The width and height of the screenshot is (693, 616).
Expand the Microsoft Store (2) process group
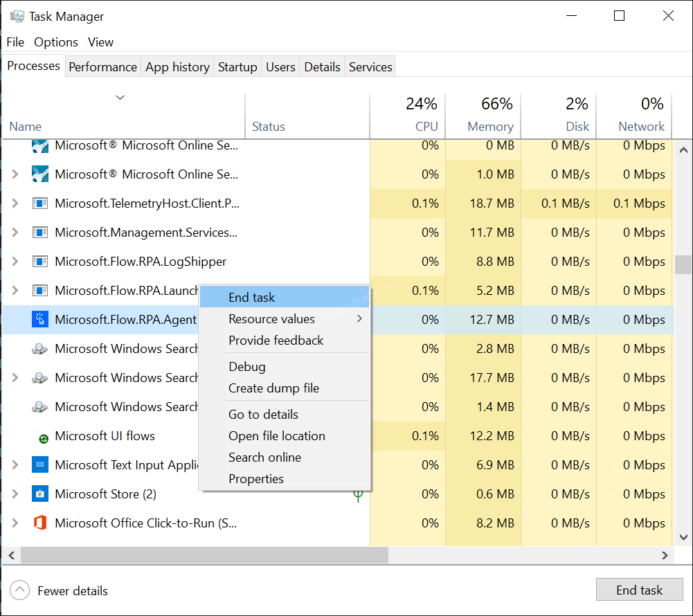15,494
